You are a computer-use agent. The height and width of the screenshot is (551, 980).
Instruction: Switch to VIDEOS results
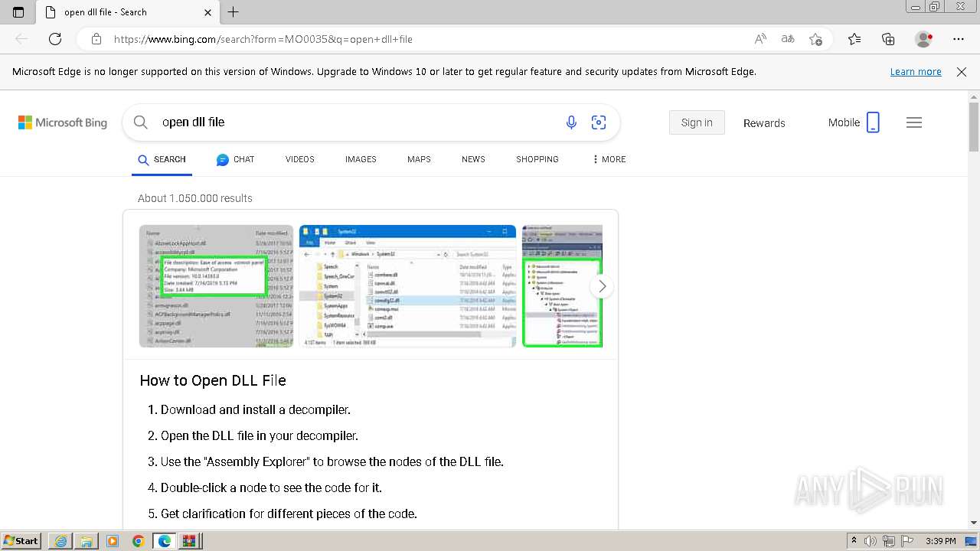[x=300, y=159]
